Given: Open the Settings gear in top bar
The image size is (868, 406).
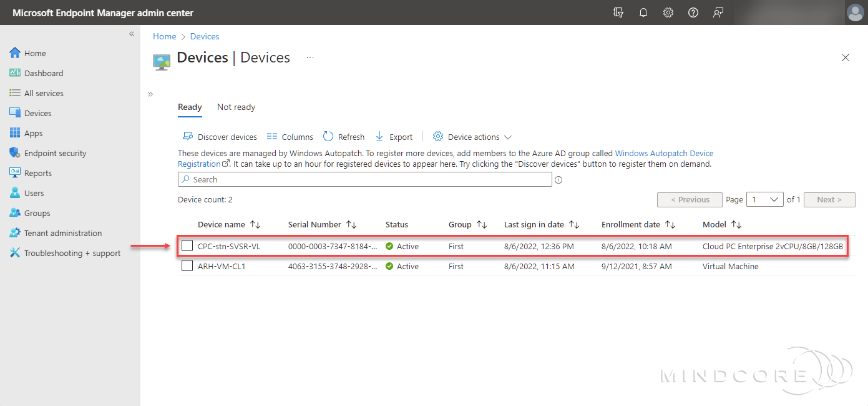Looking at the screenshot, I should (668, 12).
